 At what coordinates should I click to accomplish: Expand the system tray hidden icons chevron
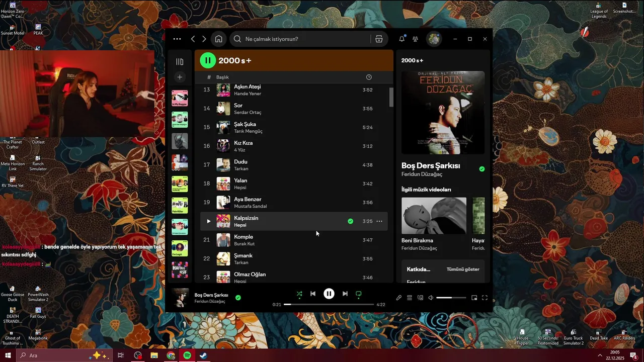(x=600, y=355)
